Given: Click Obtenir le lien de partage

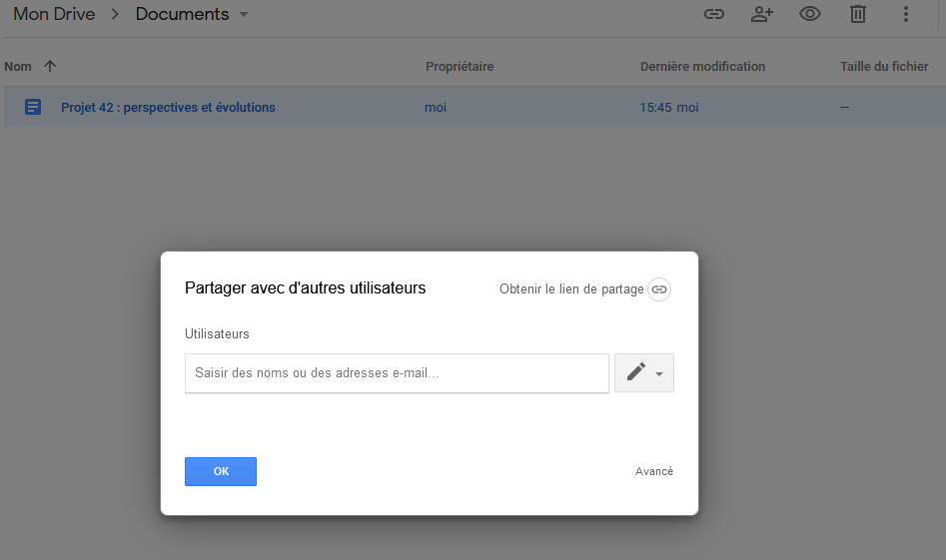Looking at the screenshot, I should [x=571, y=289].
